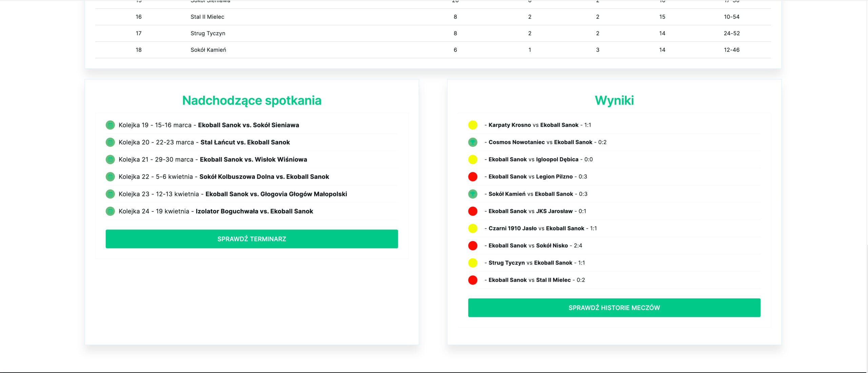Click red loss dot for Legion Pilzno
868x373 pixels.
[473, 176]
